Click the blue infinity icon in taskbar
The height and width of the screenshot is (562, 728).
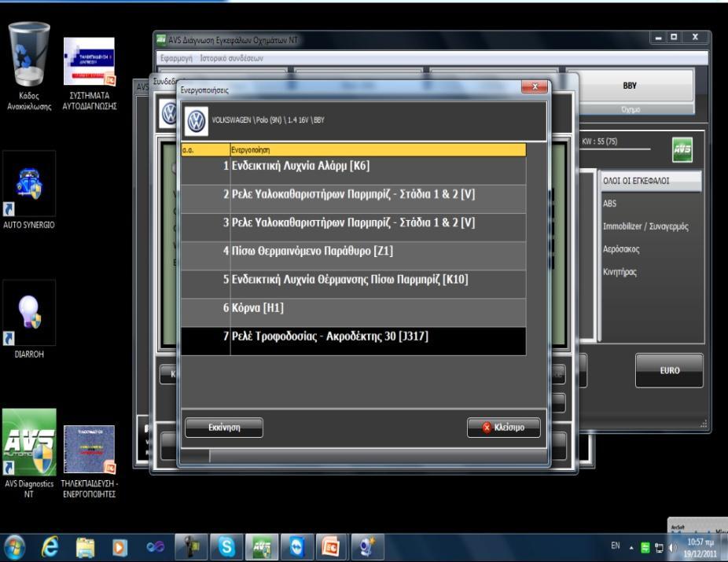[155, 548]
